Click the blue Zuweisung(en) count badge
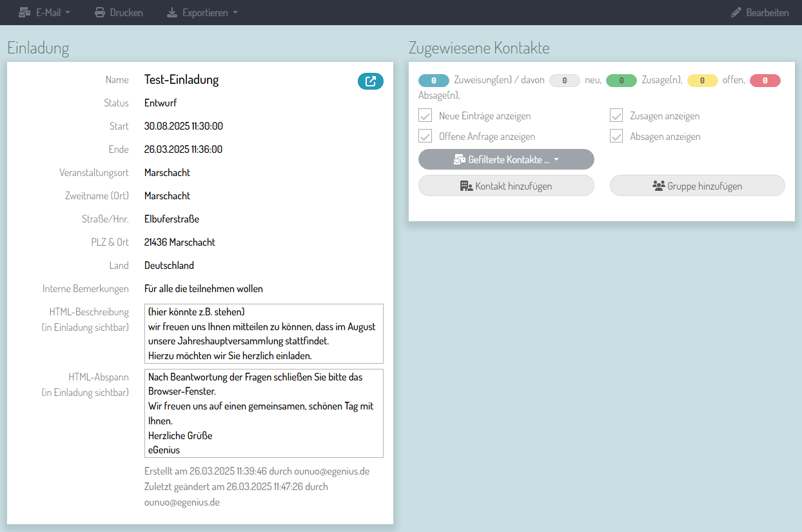 click(434, 81)
